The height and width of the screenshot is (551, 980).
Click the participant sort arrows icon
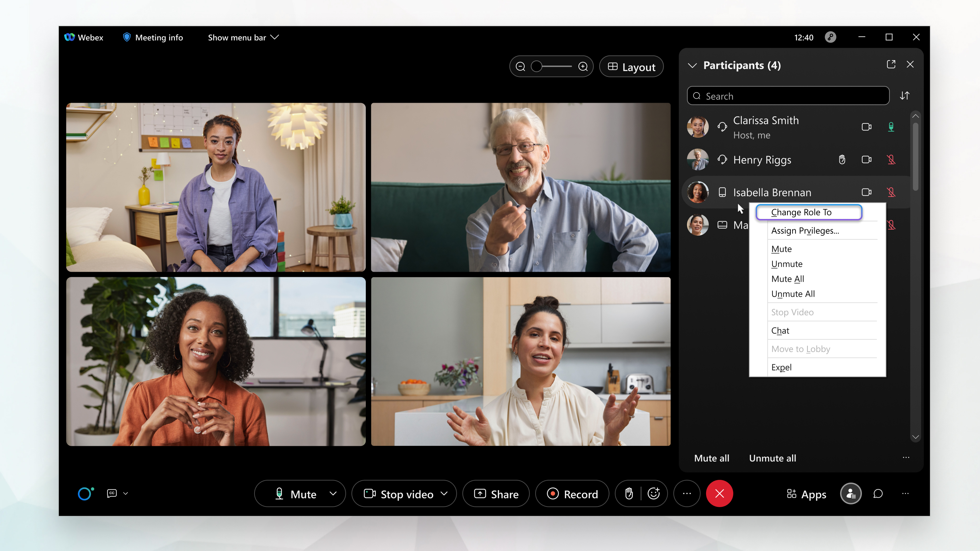[905, 96]
